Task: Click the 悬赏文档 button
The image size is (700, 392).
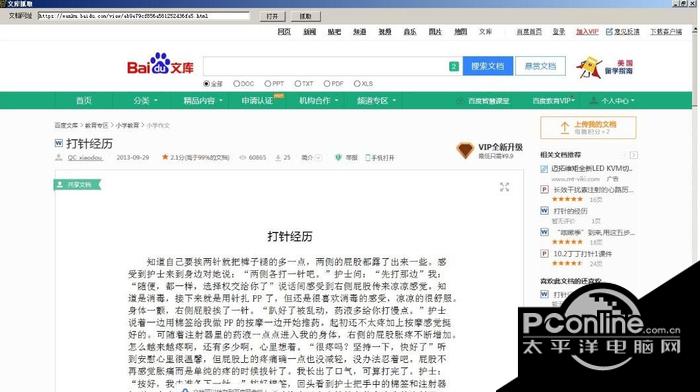Action: (x=540, y=66)
